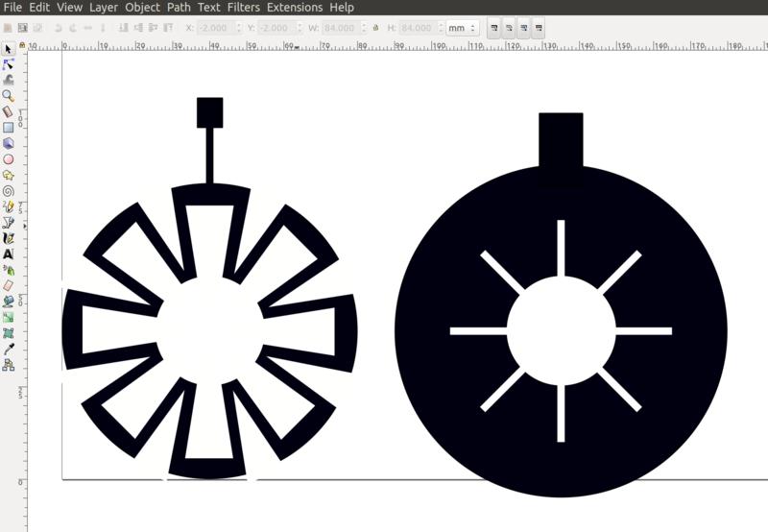Open the Help menu
Image resolution: width=768 pixels, height=532 pixels.
click(342, 8)
